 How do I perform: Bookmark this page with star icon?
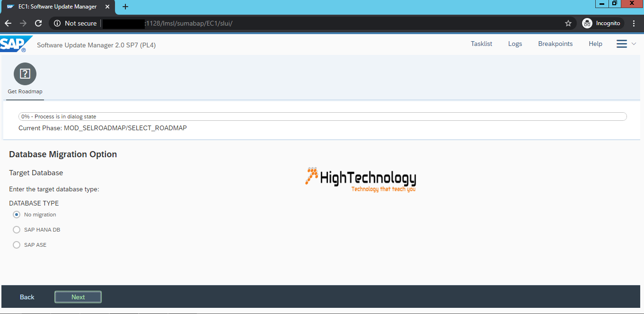[x=568, y=23]
